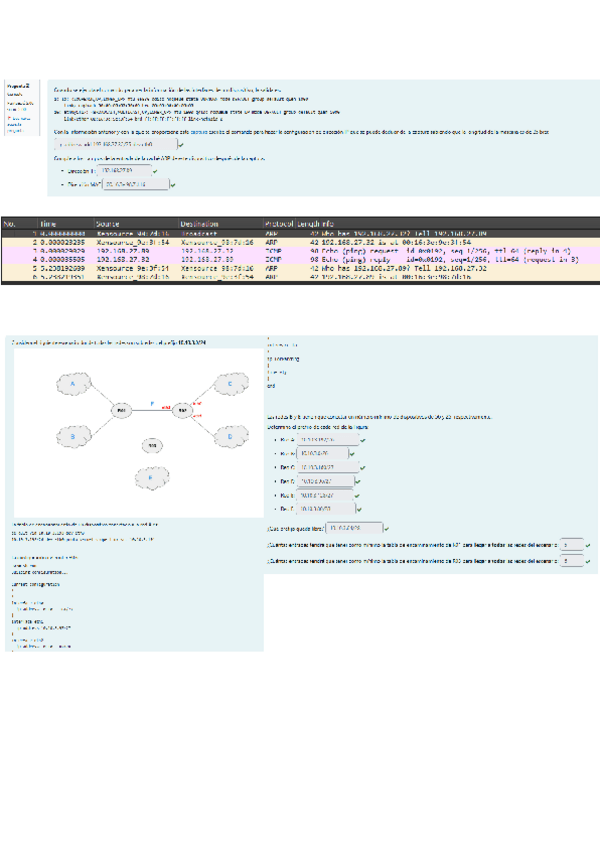Click the checkmark beside the free prefix field
Image resolution: width=600 pixels, height=848 pixels.
386,528
